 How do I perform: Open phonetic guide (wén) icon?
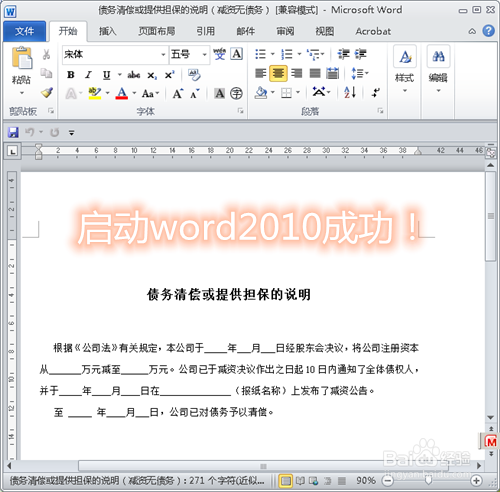coord(219,54)
